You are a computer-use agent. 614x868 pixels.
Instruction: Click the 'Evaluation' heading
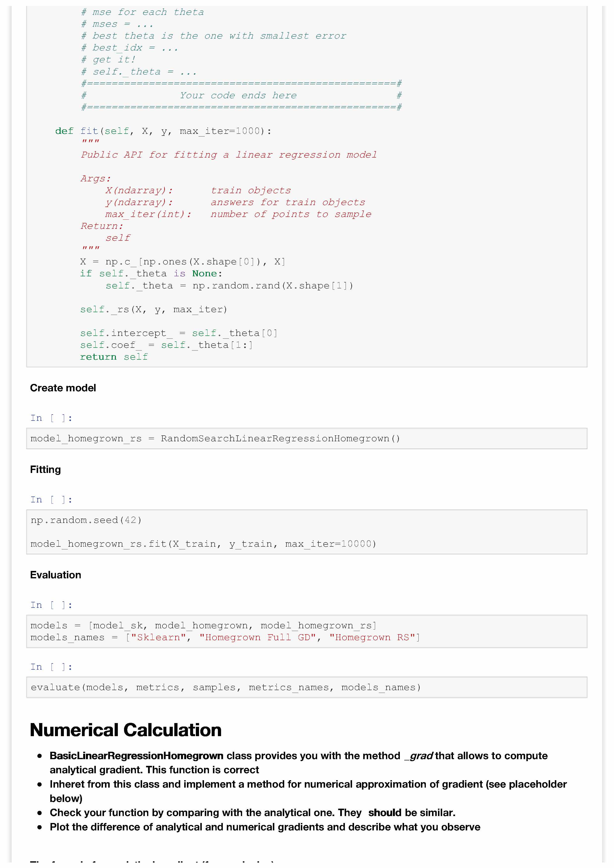click(56, 575)
